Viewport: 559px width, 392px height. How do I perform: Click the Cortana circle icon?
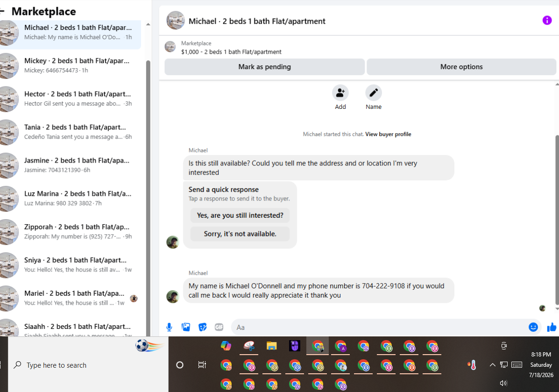(x=180, y=365)
